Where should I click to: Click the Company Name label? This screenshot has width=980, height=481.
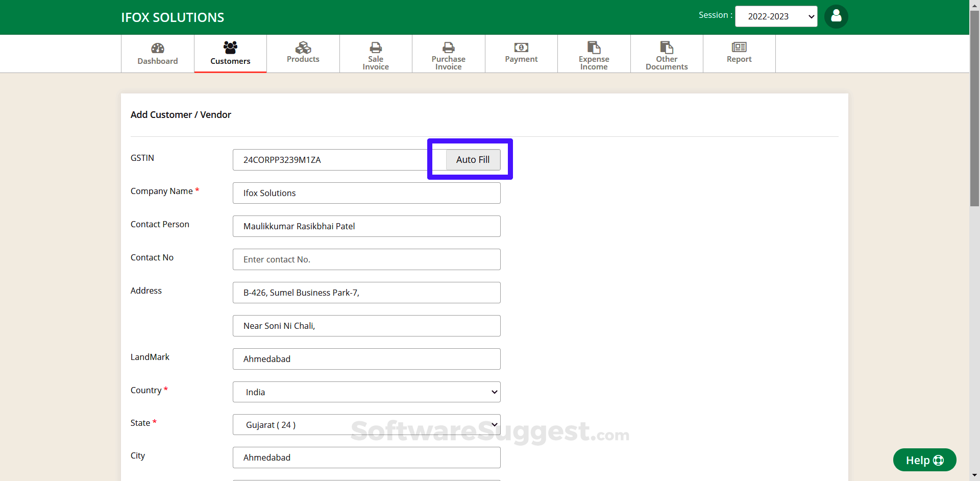pyautogui.click(x=162, y=191)
